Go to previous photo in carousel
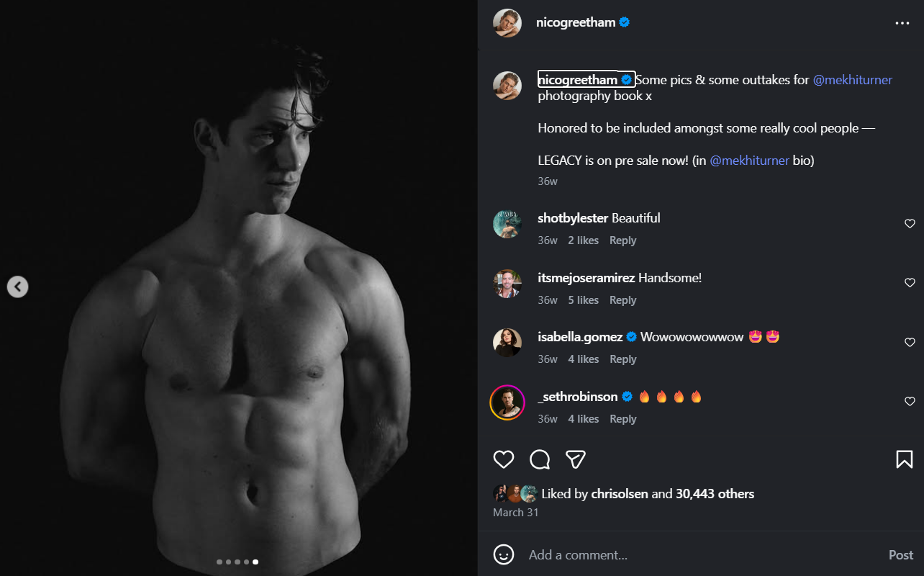Image resolution: width=924 pixels, height=576 pixels. tap(17, 287)
